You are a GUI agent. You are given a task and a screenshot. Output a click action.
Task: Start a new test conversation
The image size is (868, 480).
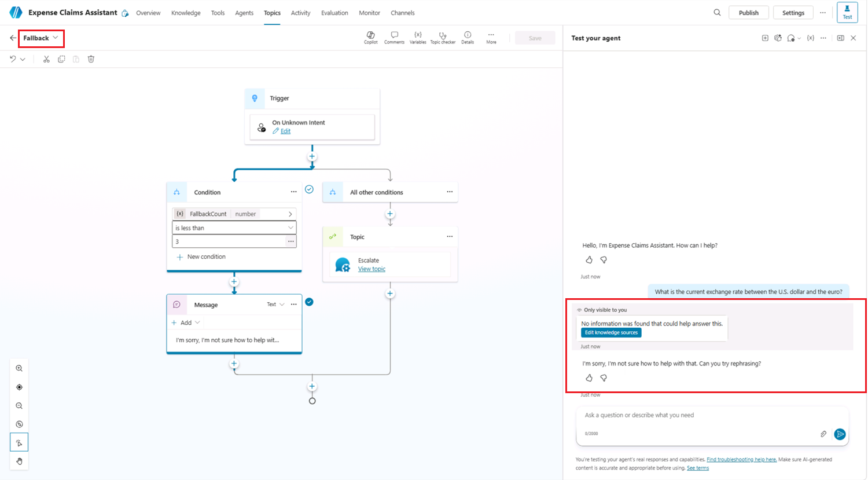point(765,38)
